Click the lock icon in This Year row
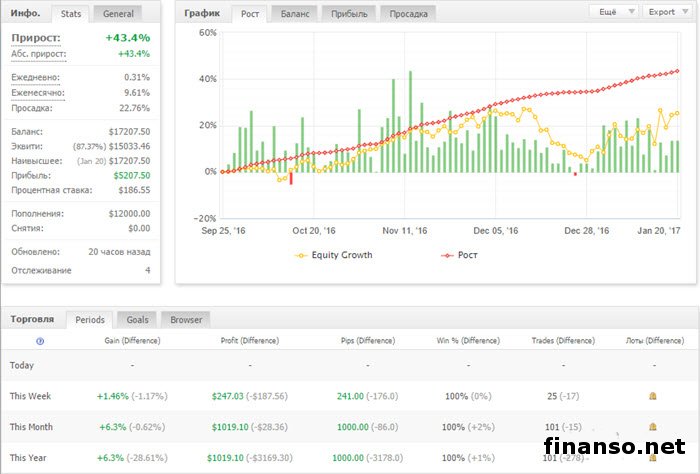700x474 pixels. pyautogui.click(x=652, y=457)
